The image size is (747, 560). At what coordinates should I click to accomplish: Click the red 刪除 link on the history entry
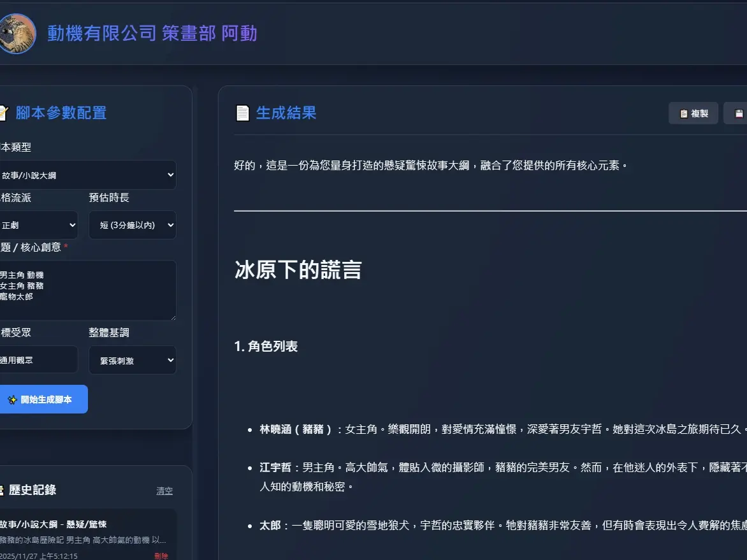pyautogui.click(x=161, y=556)
